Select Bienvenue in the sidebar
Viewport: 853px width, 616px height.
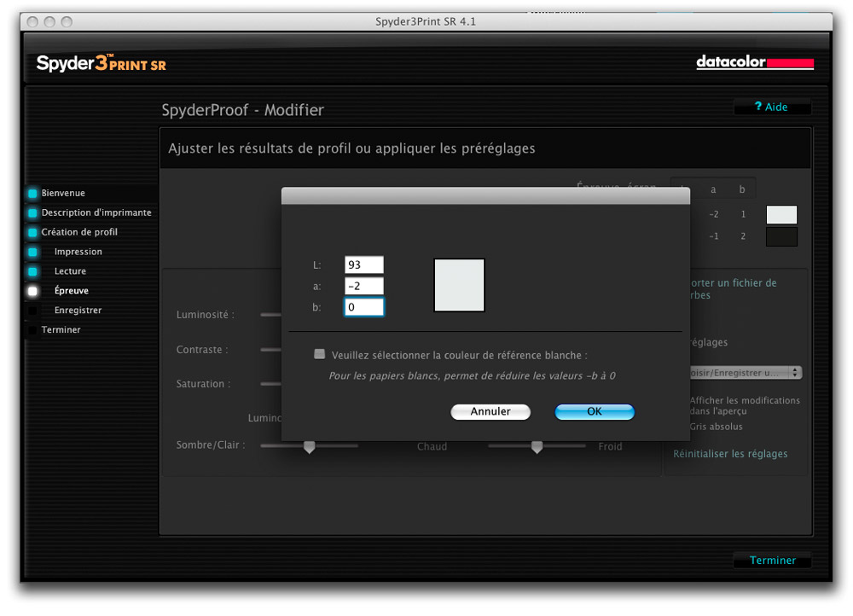pos(63,193)
